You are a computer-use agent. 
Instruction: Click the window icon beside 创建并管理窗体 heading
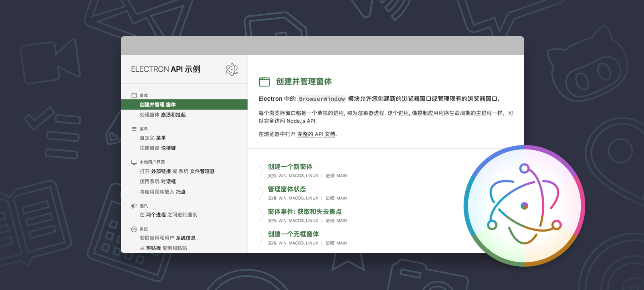[x=264, y=82]
